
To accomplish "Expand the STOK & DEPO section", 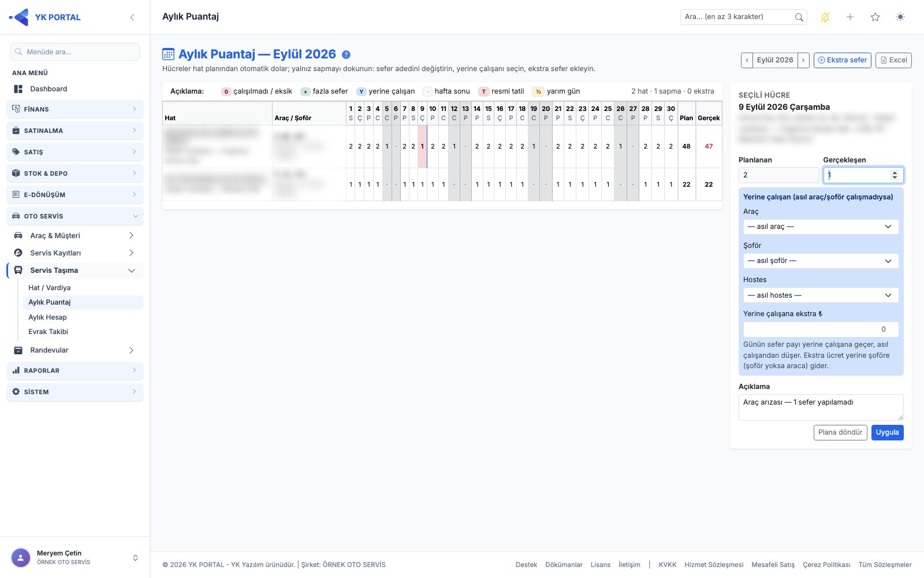I will click(x=75, y=173).
